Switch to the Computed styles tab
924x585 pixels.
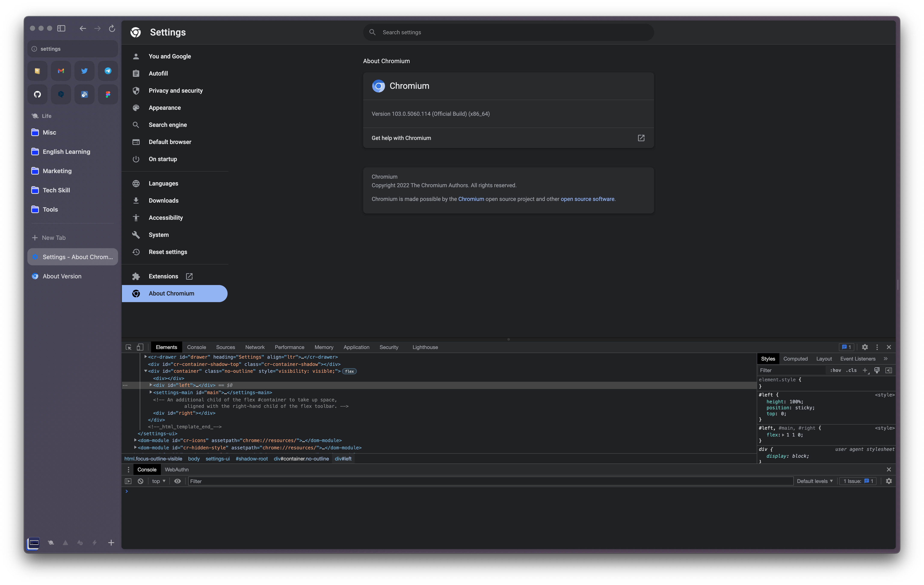pyautogui.click(x=795, y=359)
